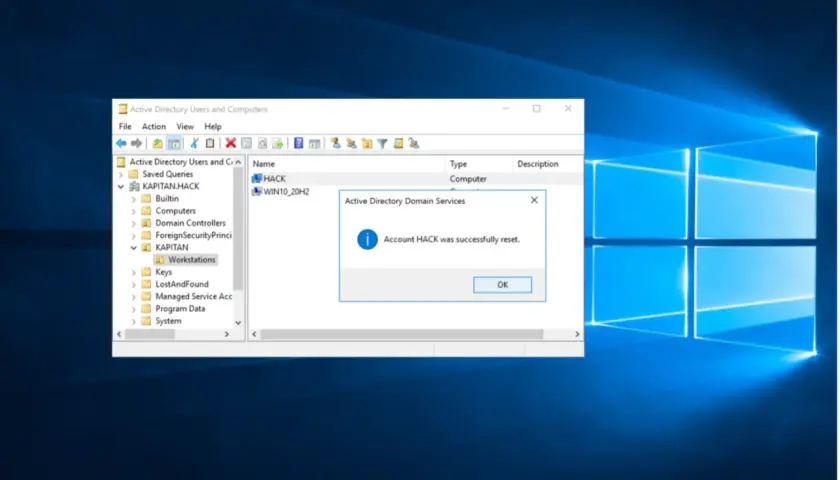Image resolution: width=840 pixels, height=480 pixels.
Task: Expand the Builtin container
Action: point(133,199)
